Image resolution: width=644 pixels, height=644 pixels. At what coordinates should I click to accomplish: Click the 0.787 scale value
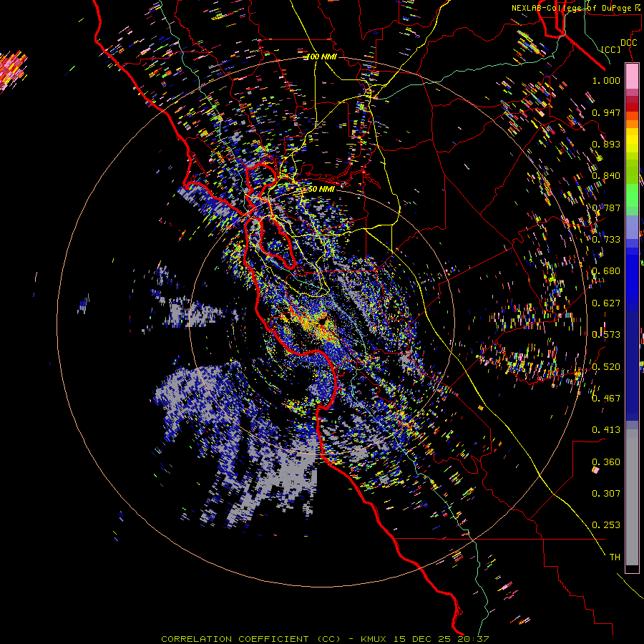(606, 208)
